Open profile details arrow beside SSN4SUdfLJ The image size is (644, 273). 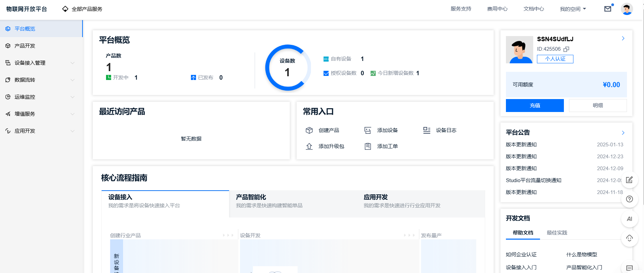(623, 38)
